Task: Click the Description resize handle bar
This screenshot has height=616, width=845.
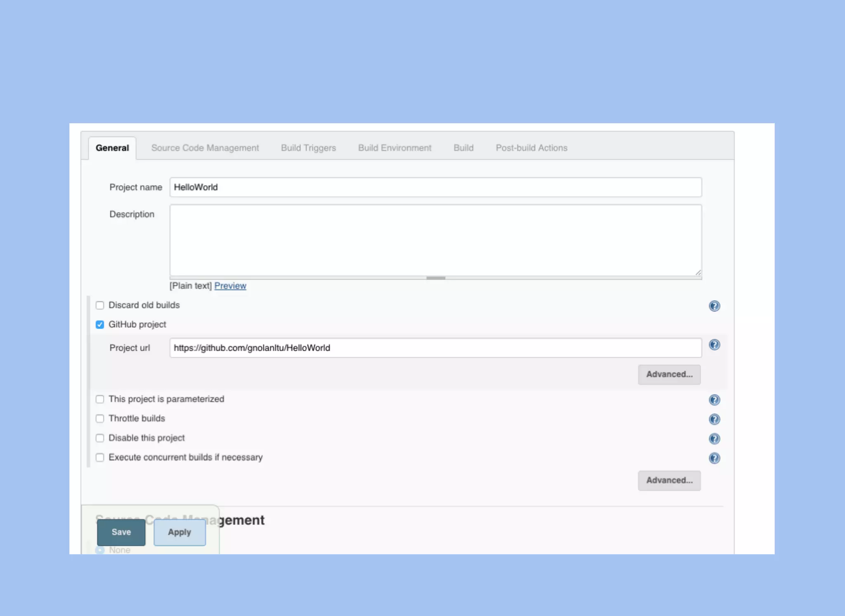Action: click(436, 278)
